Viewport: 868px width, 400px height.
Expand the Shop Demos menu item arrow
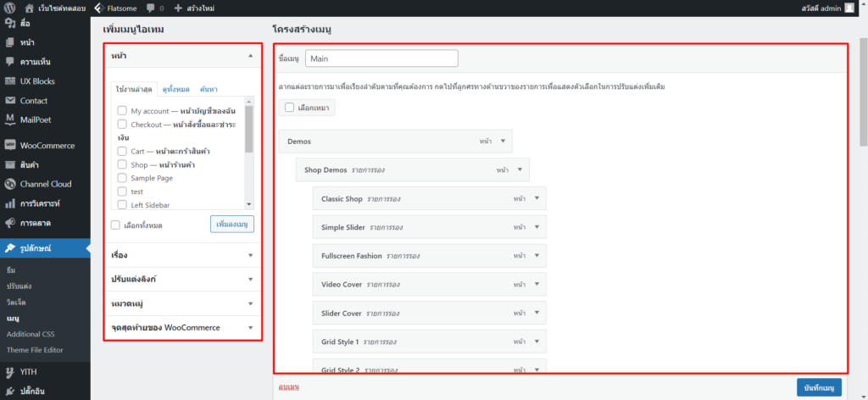click(x=520, y=169)
